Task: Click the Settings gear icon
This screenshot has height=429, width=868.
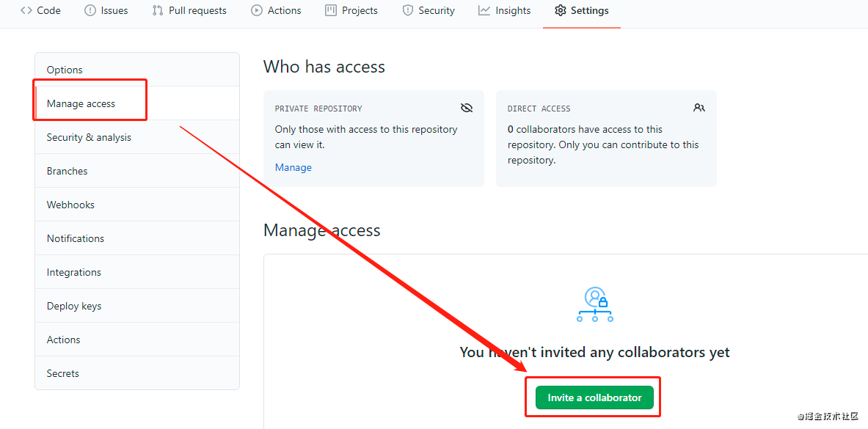Action: 561,10
